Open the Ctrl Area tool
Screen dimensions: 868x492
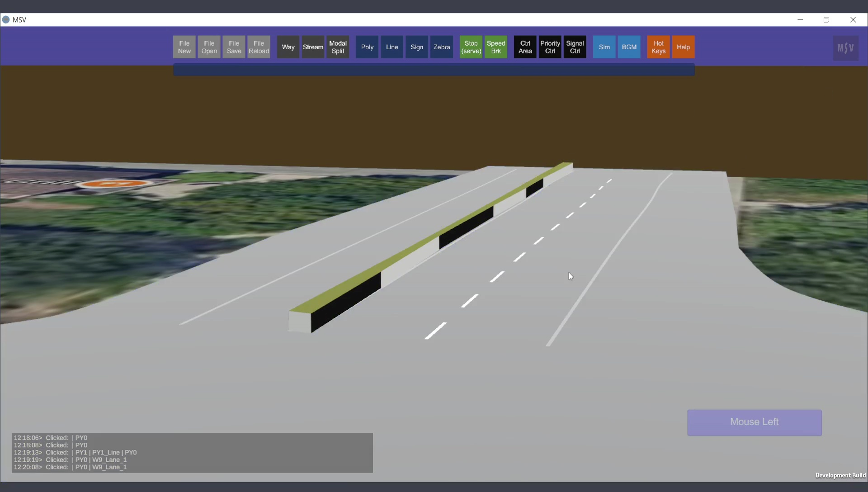click(x=525, y=47)
